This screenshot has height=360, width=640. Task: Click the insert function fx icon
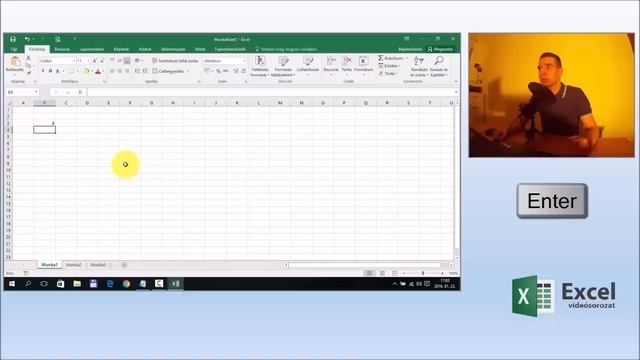[80, 92]
